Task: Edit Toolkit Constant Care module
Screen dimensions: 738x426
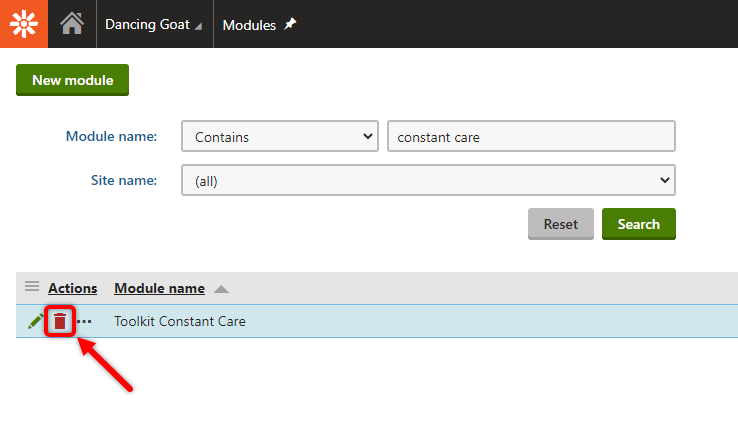Action: (35, 322)
